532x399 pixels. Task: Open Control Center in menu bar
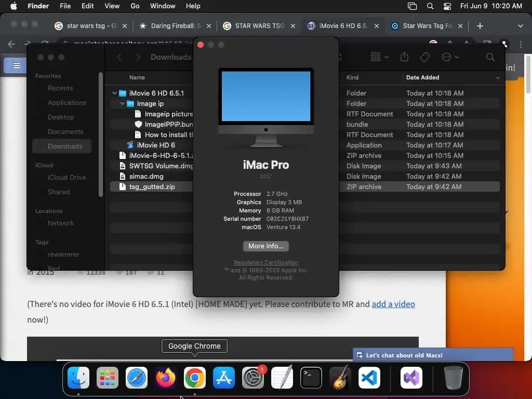click(447, 6)
